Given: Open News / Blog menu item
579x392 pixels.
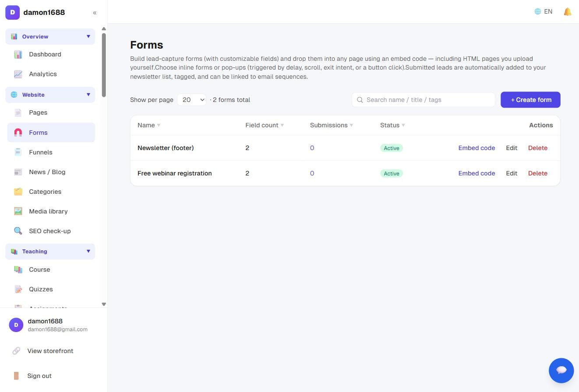Looking at the screenshot, I should tap(51, 172).
